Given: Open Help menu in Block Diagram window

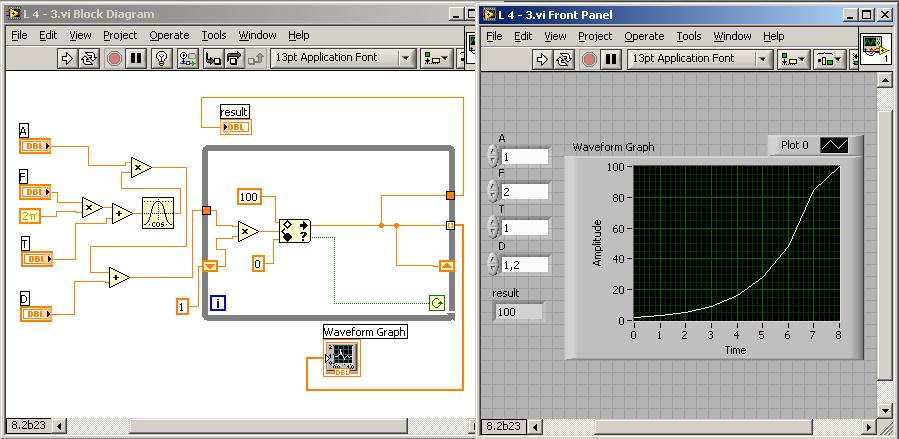Looking at the screenshot, I should click(x=299, y=36).
